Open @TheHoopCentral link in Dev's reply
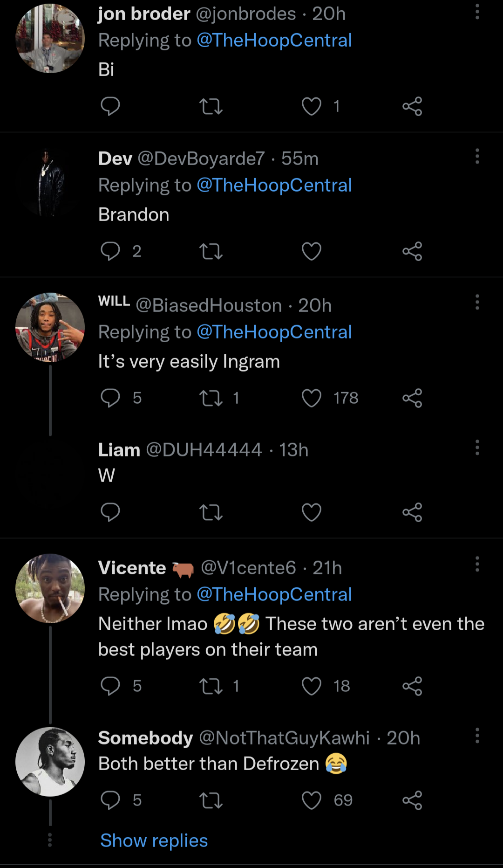The image size is (503, 868). point(274,185)
